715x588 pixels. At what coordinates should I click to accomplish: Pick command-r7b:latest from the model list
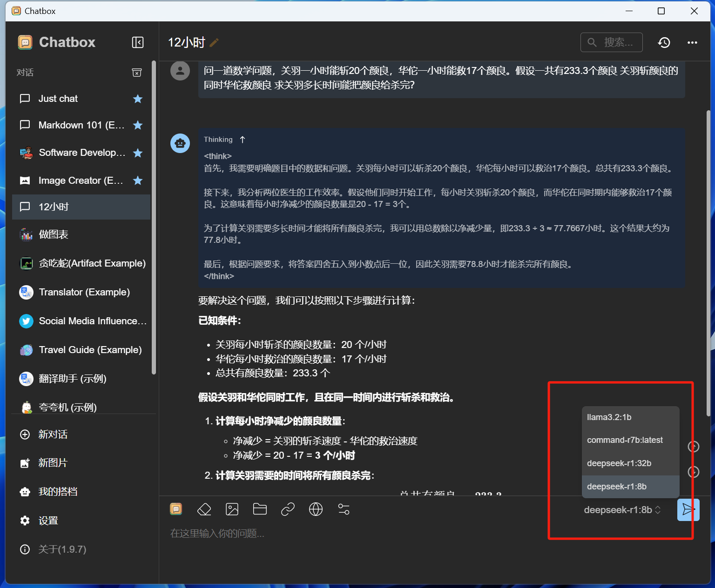pos(625,440)
